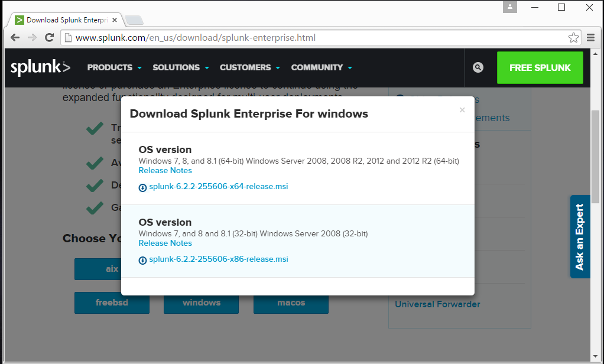The width and height of the screenshot is (604, 364).
Task: Open site search via the magnifier icon
Action: tap(478, 67)
